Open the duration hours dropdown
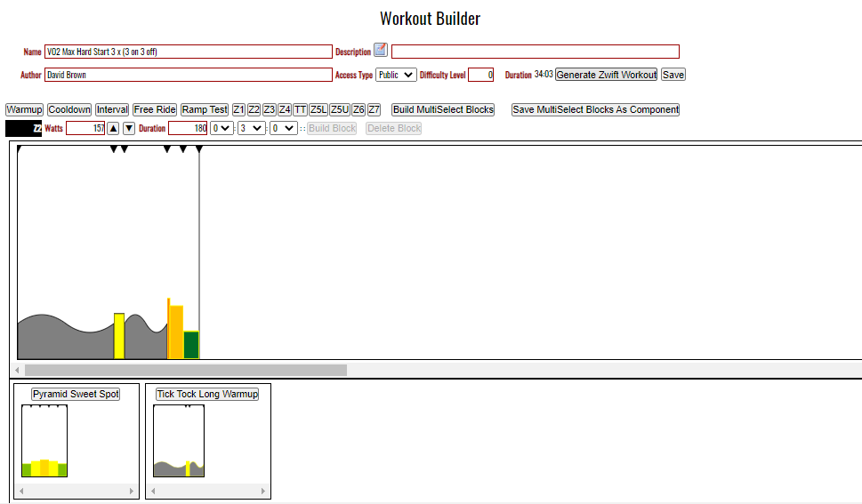 [221, 128]
